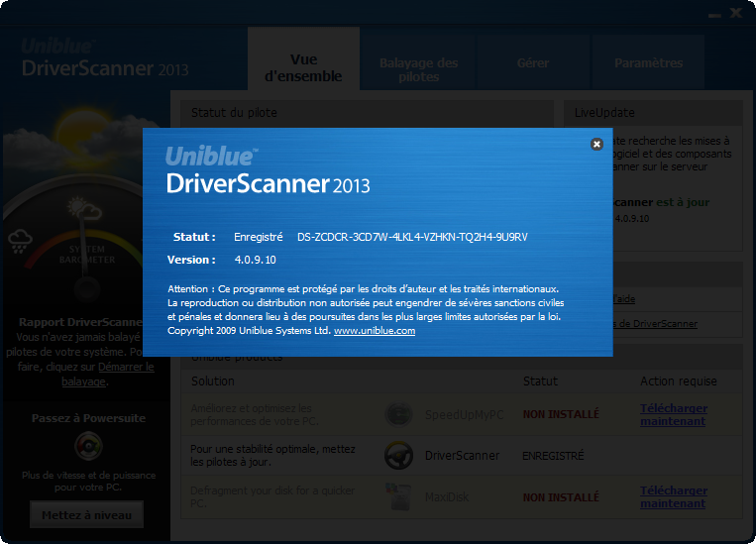Click Télécharger maintenant for SpeedUpMyPC

[674, 415]
